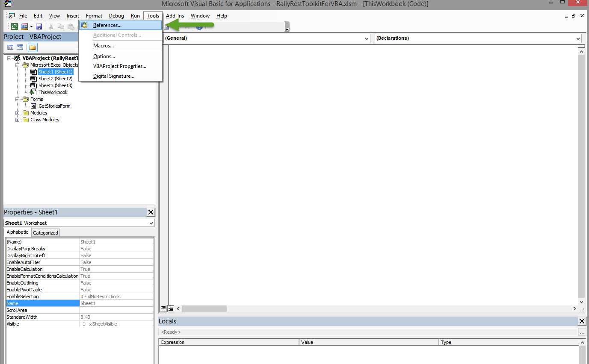This screenshot has width=589, height=364.
Task: Close the Locals panel
Action: coord(582,321)
